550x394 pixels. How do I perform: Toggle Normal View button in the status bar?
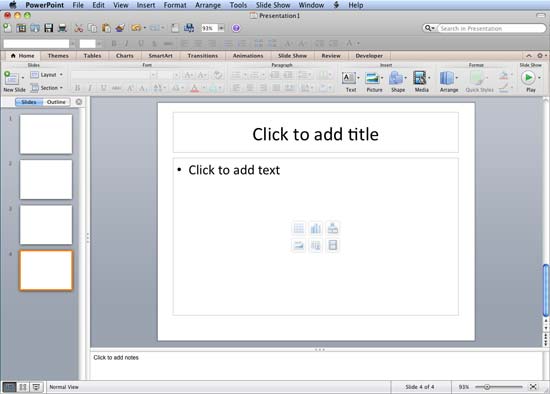tap(9, 387)
